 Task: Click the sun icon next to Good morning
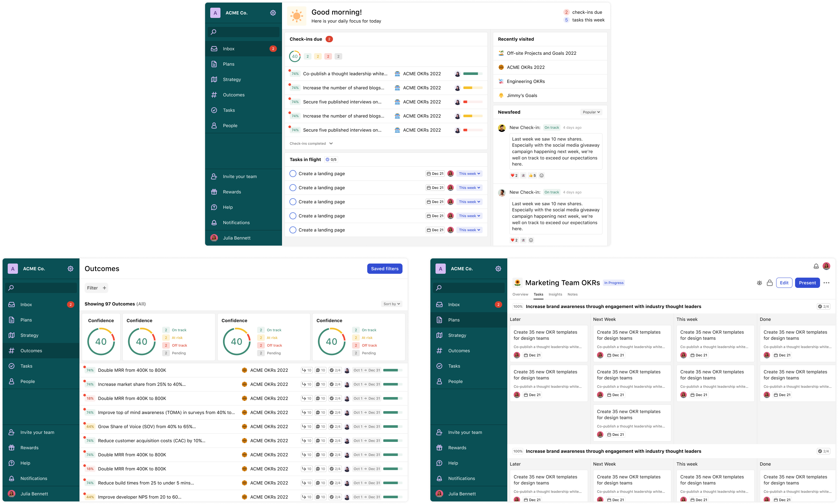pyautogui.click(x=297, y=16)
